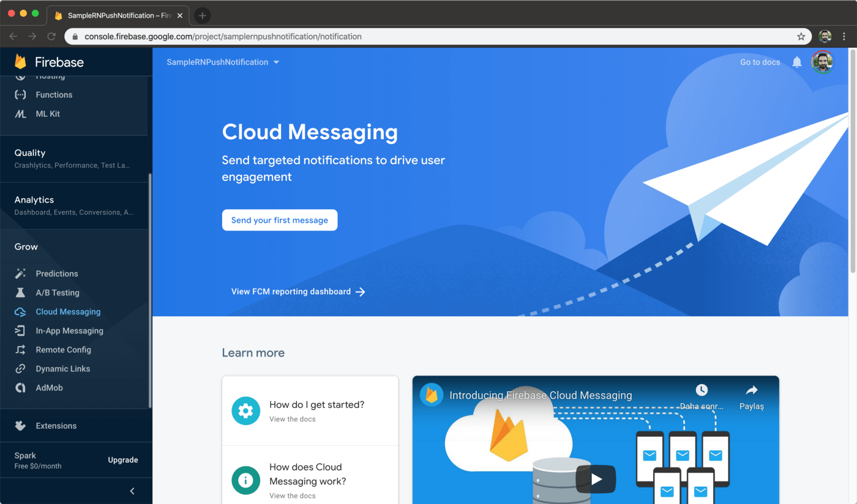Click the info icon beside How does Cloud Messaging work

click(x=245, y=480)
